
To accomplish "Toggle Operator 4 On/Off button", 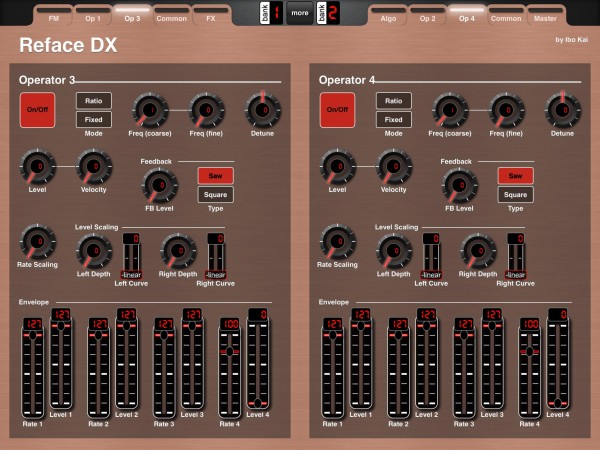I will click(337, 110).
